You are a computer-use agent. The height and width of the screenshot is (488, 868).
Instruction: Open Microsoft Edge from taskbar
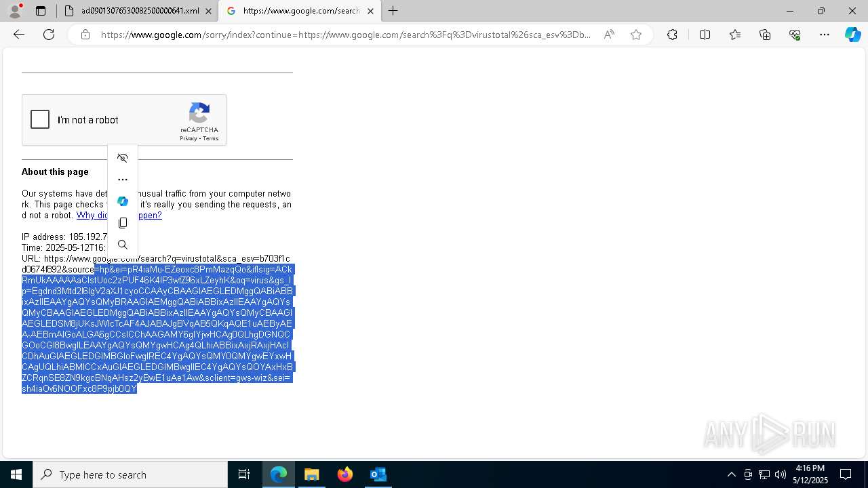pyautogui.click(x=279, y=474)
